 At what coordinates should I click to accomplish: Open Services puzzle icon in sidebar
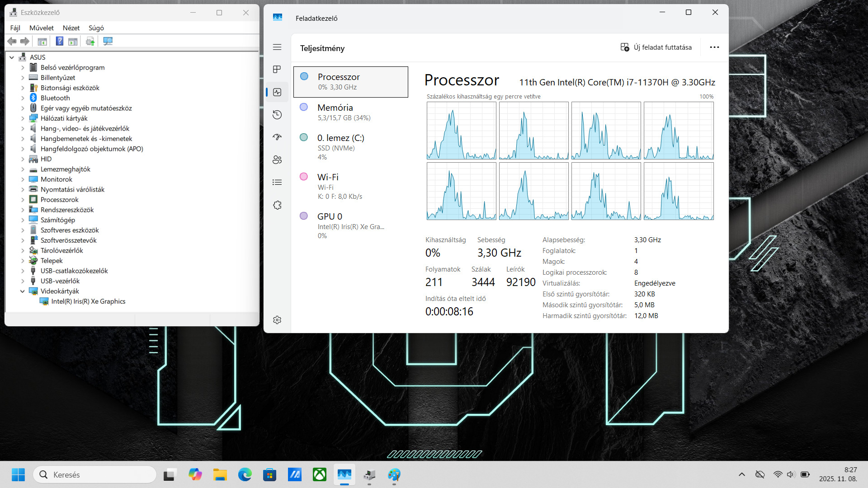pyautogui.click(x=277, y=205)
